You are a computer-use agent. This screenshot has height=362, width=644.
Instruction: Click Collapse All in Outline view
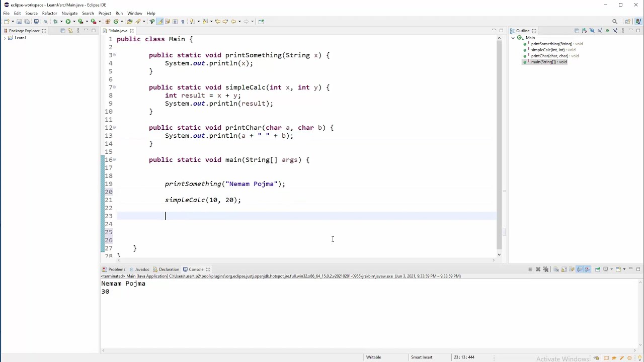pyautogui.click(x=577, y=31)
